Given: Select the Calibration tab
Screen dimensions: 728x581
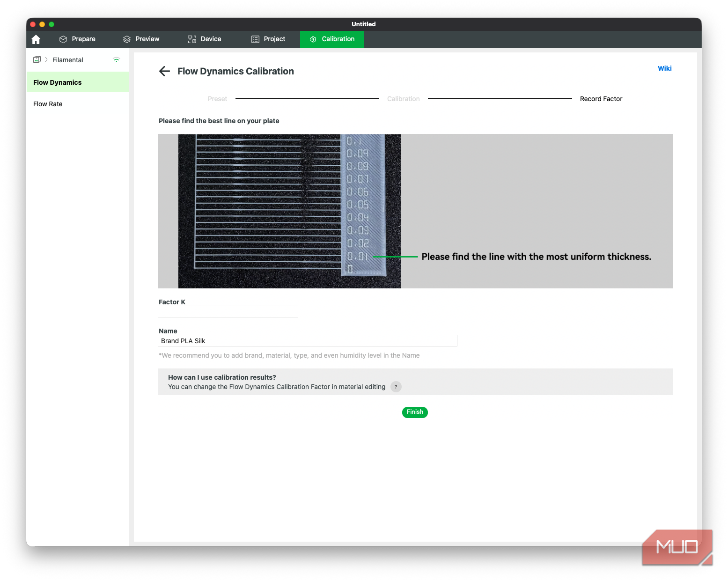Looking at the screenshot, I should (x=332, y=39).
